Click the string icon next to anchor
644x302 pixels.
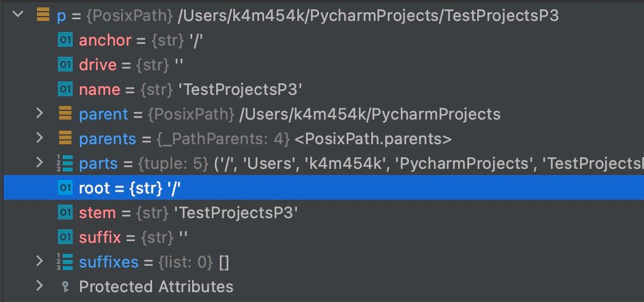coord(65,40)
